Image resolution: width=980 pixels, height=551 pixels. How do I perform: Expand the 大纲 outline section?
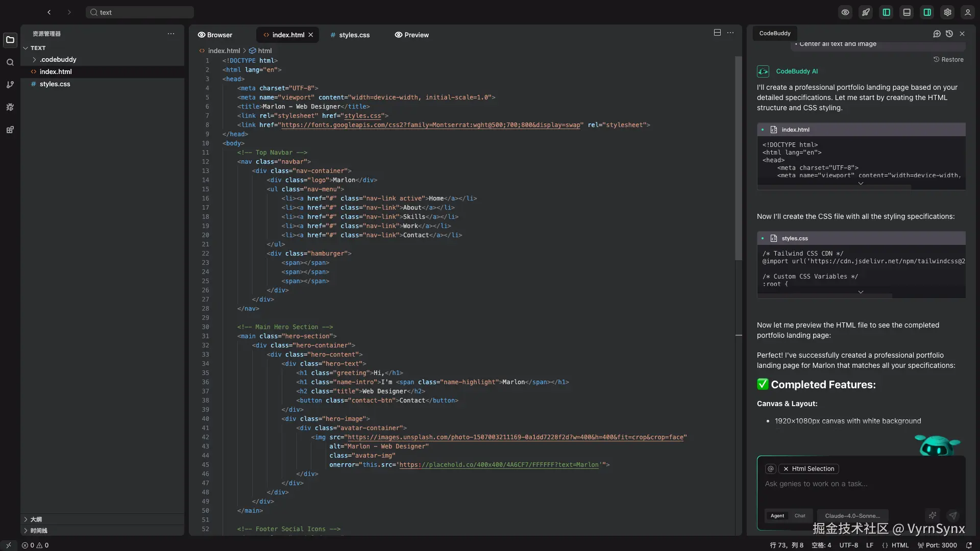pyautogui.click(x=36, y=519)
